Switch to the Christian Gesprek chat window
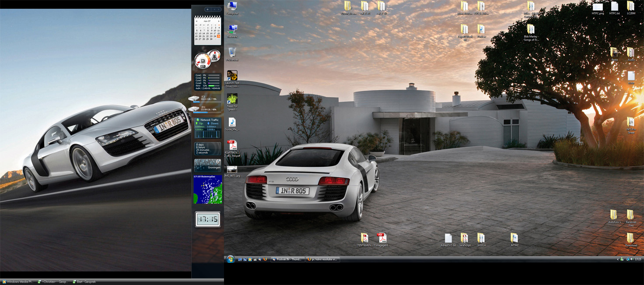644x285 pixels. point(52,282)
